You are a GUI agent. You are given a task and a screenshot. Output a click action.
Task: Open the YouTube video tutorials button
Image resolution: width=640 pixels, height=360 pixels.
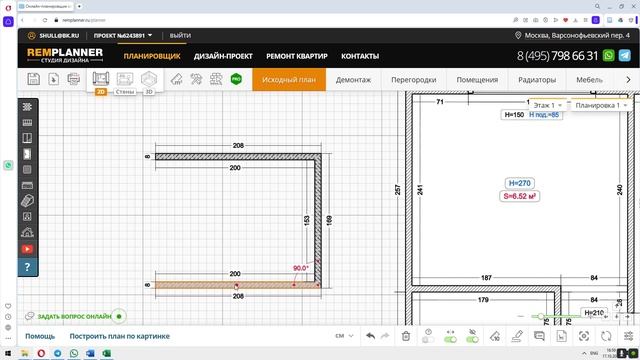pyautogui.click(x=27, y=249)
